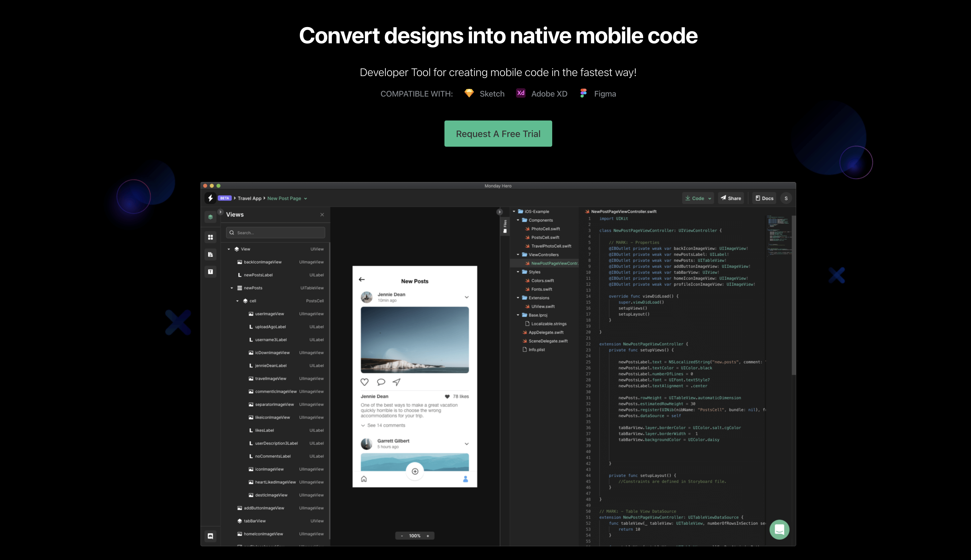Click the Share paper-plane icon
The height and width of the screenshot is (560, 971).
(723, 198)
